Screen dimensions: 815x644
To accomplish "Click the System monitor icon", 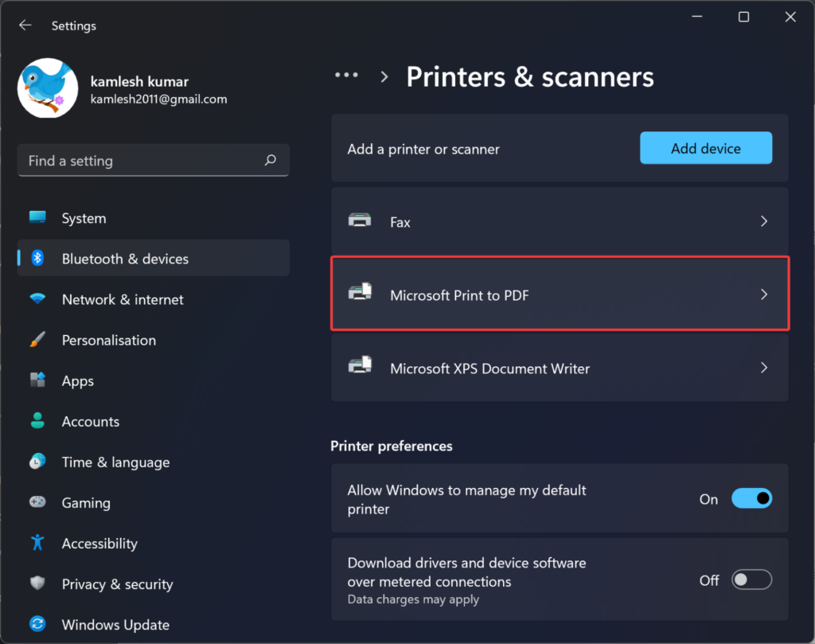I will [37, 217].
